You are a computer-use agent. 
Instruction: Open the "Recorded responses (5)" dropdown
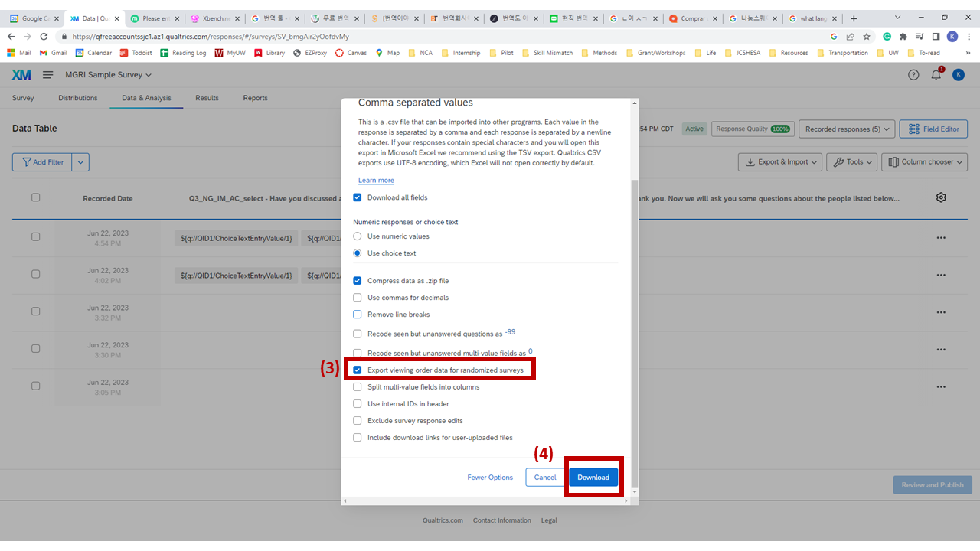point(847,129)
